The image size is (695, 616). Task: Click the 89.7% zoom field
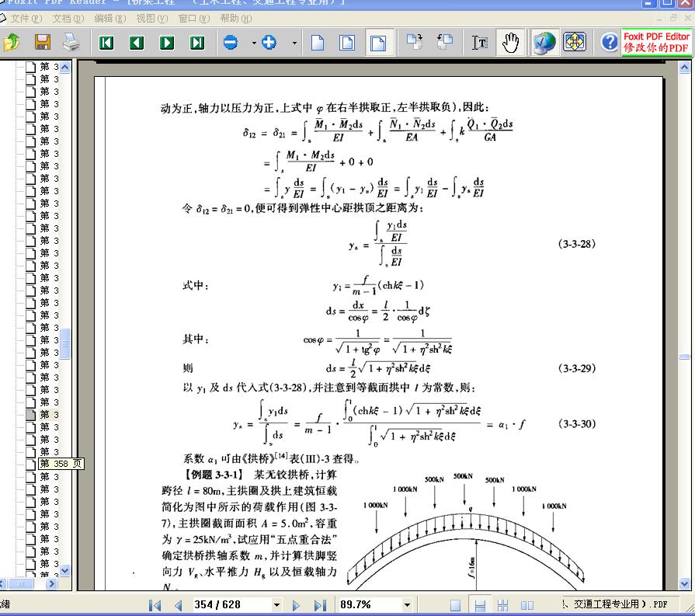tap(370, 604)
